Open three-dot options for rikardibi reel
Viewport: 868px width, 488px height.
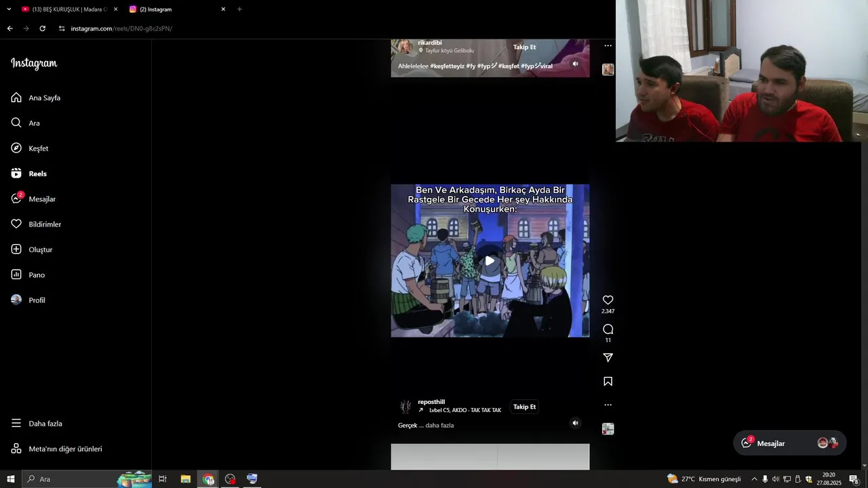(608, 45)
